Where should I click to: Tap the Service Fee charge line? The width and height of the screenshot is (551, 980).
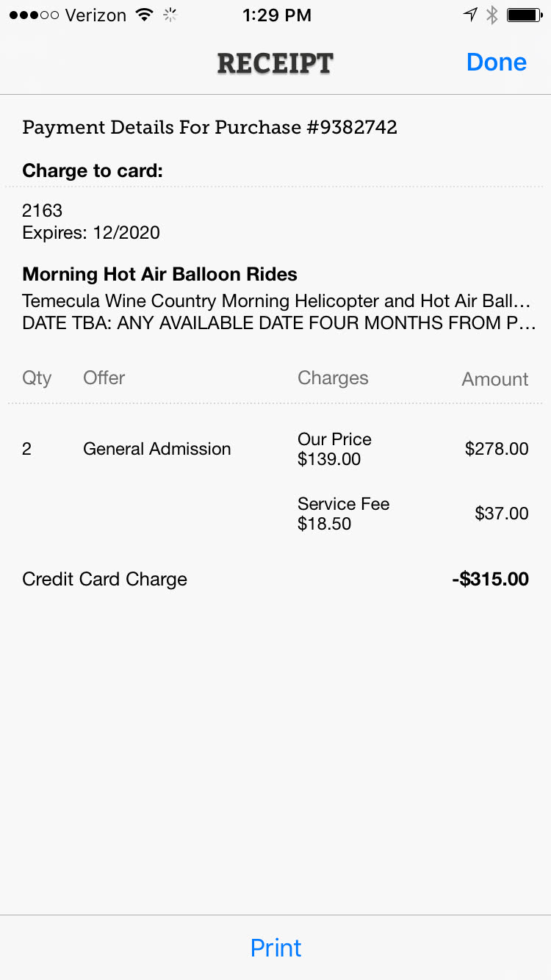(x=343, y=514)
